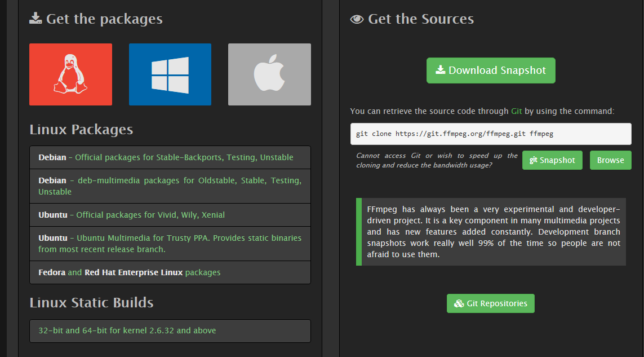Select the Windows logo package tile
This screenshot has height=357, width=644.
coord(170,74)
